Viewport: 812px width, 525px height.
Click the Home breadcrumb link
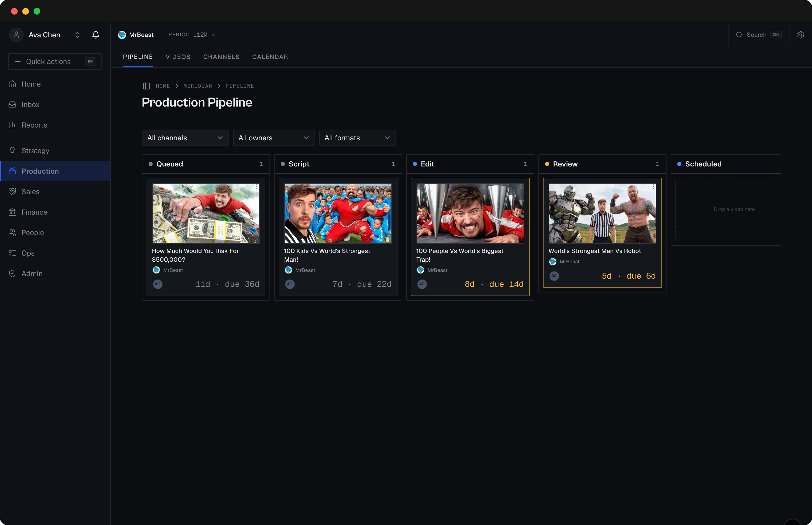pos(163,86)
